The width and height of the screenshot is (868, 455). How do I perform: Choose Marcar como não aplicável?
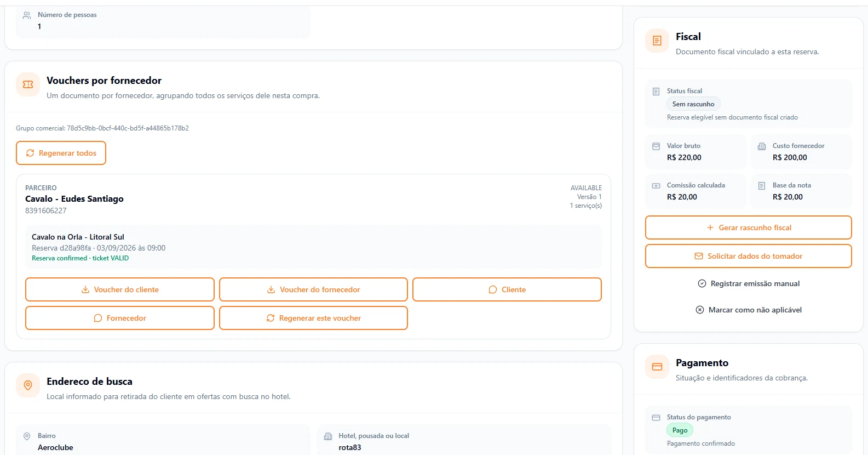tap(749, 310)
